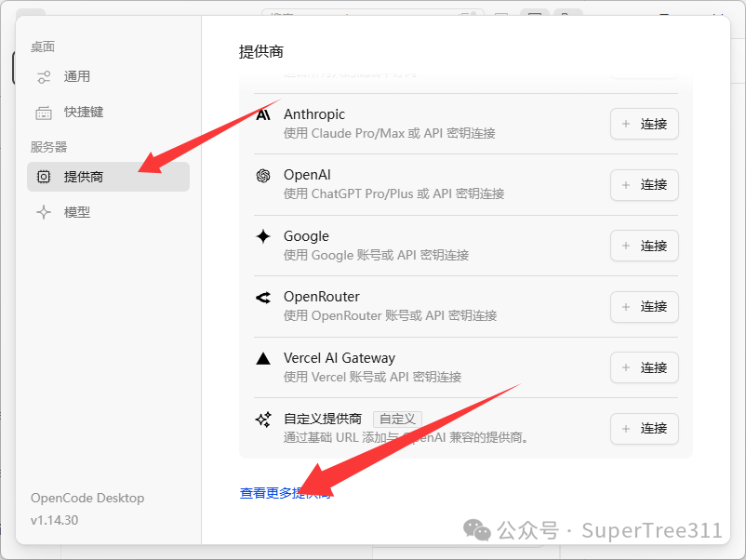Click the 通用 sliders icon
Viewport: 746px width, 560px height.
(44, 76)
